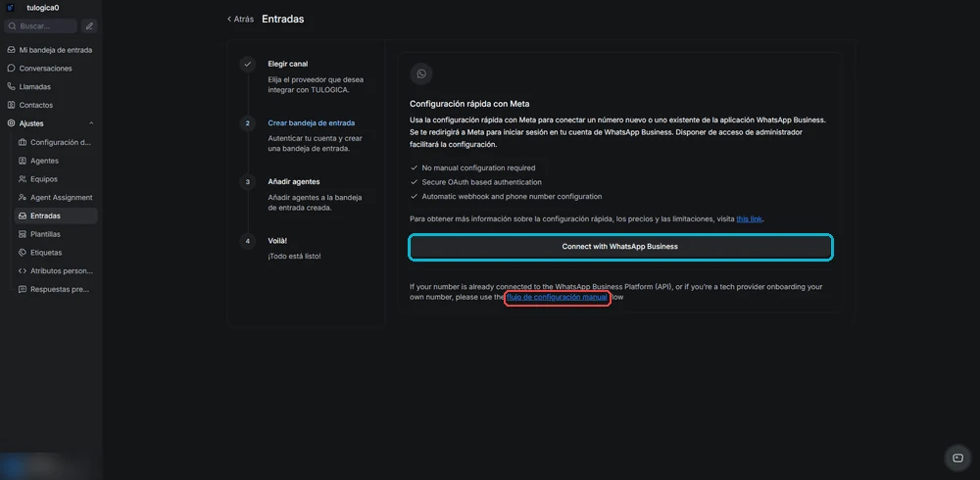Image resolution: width=980 pixels, height=480 pixels.
Task: Click the Configuración briefcase icon
Action: [23, 142]
